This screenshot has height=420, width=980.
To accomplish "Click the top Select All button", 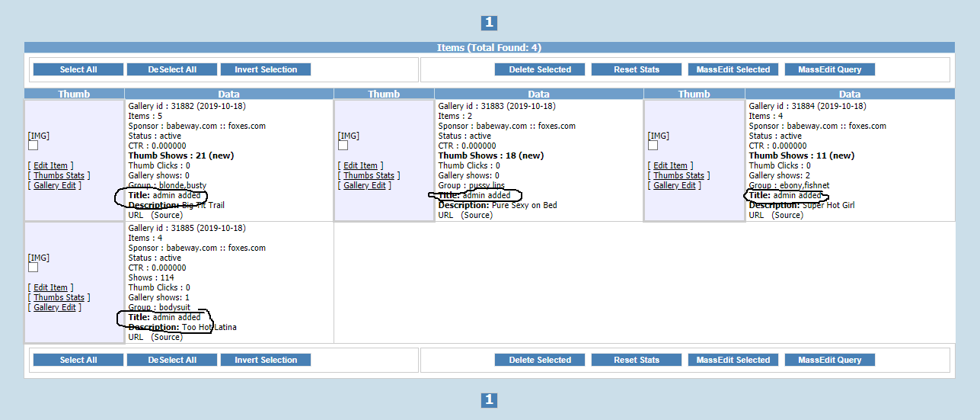I will tap(78, 69).
